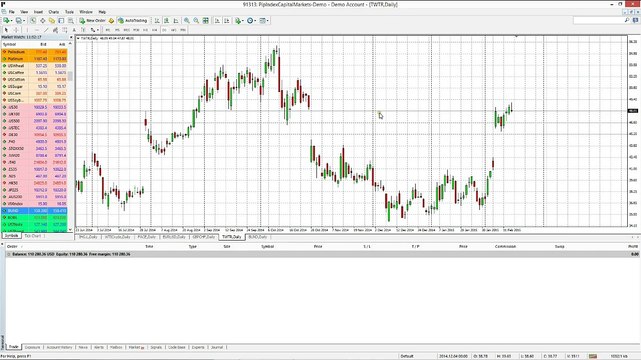This screenshot has height=360, width=641.
Task: Expand the New Chart dropdown arrow
Action: coord(11,20)
